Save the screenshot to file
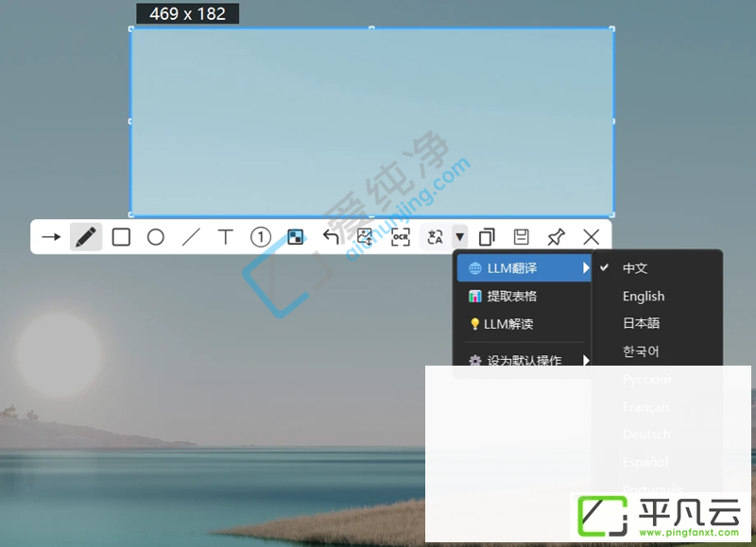 (522, 237)
